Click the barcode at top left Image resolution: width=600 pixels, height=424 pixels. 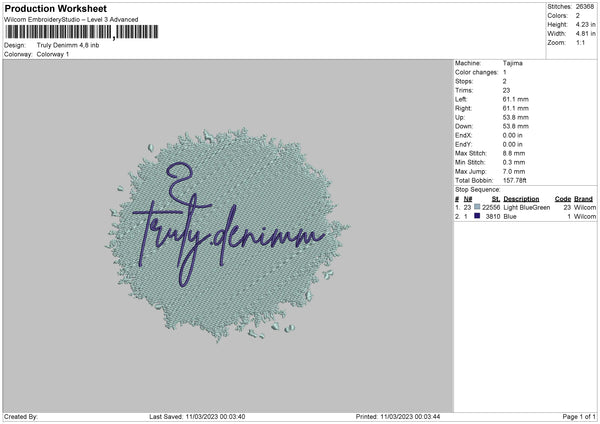click(x=82, y=32)
